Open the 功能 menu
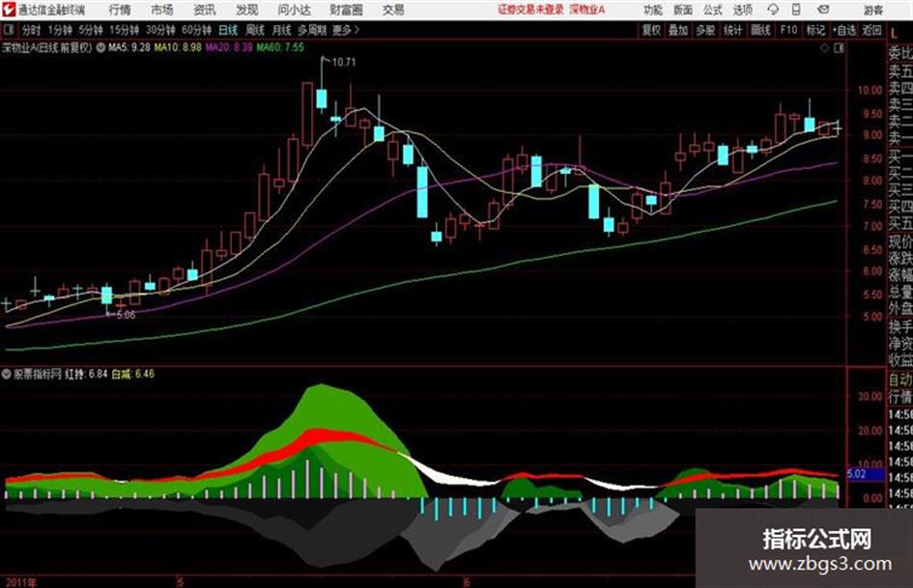The height and width of the screenshot is (588, 913). [x=653, y=10]
